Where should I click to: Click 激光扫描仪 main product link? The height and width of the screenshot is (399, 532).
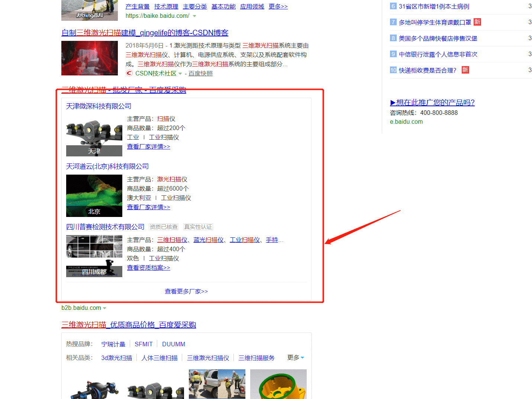172,179
